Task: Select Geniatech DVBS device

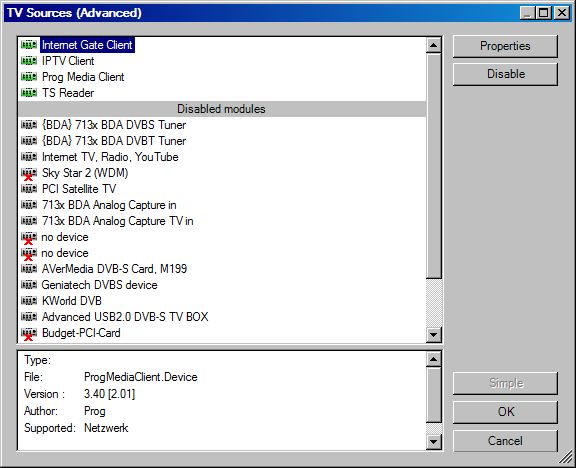Action: 100,285
